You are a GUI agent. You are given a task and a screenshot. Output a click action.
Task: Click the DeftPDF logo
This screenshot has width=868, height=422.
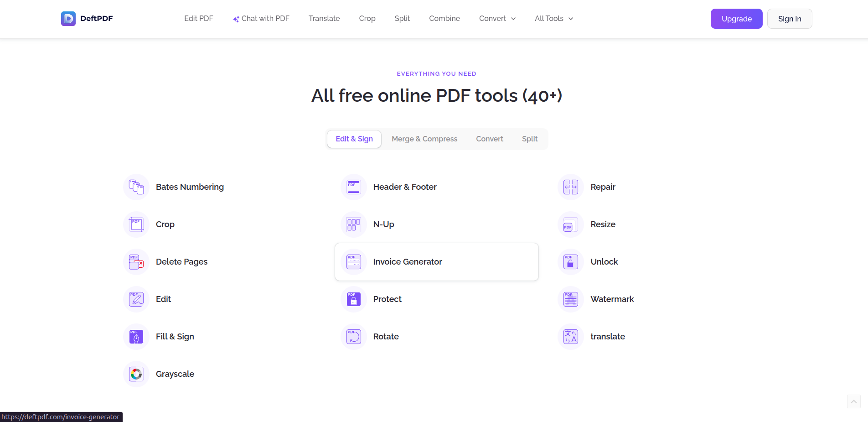coord(87,18)
